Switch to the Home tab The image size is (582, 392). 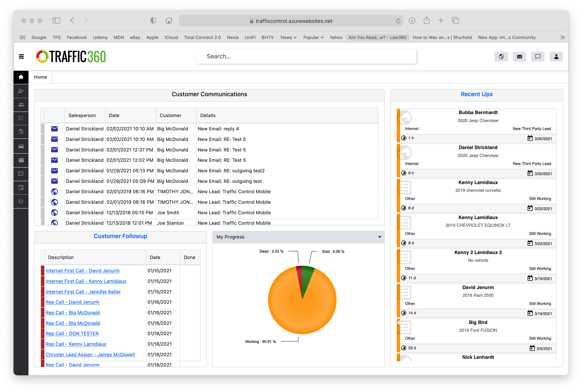[40, 77]
